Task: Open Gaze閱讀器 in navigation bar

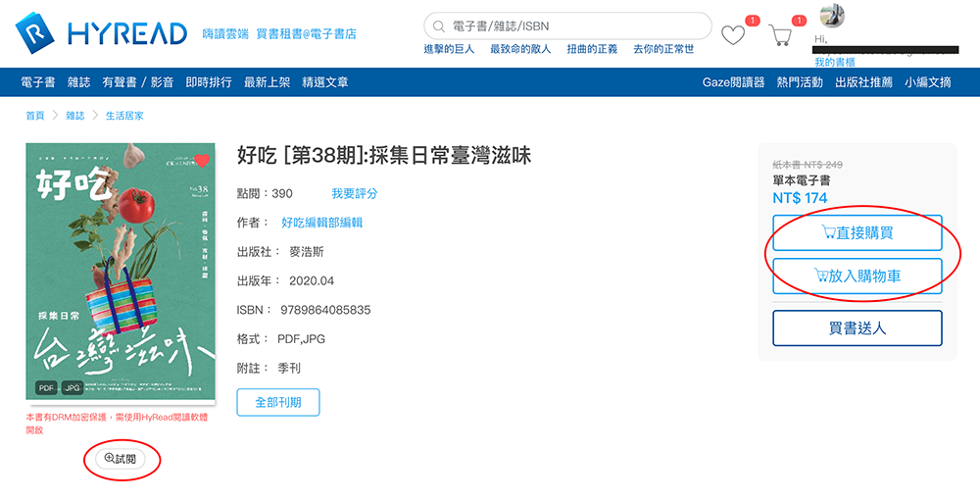Action: (x=733, y=82)
